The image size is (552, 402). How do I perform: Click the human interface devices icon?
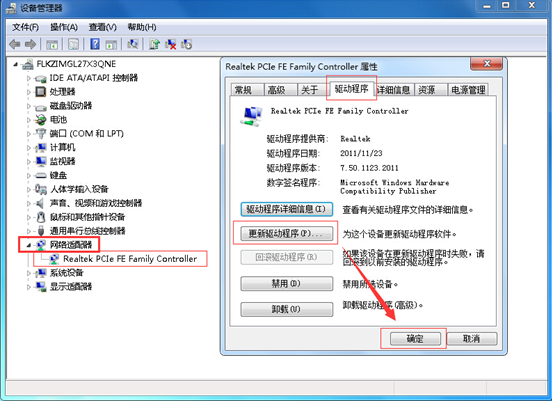(x=41, y=189)
